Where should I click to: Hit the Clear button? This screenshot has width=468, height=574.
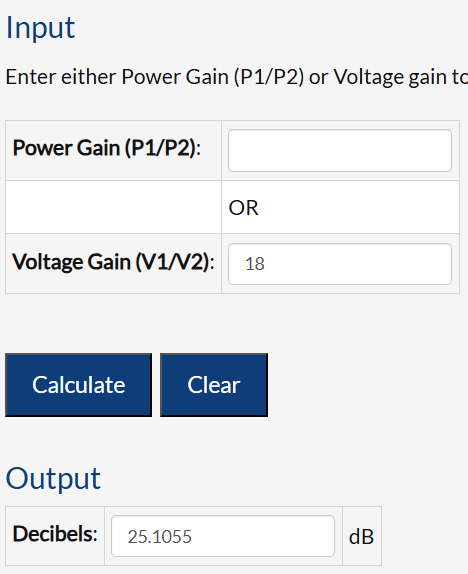click(214, 385)
